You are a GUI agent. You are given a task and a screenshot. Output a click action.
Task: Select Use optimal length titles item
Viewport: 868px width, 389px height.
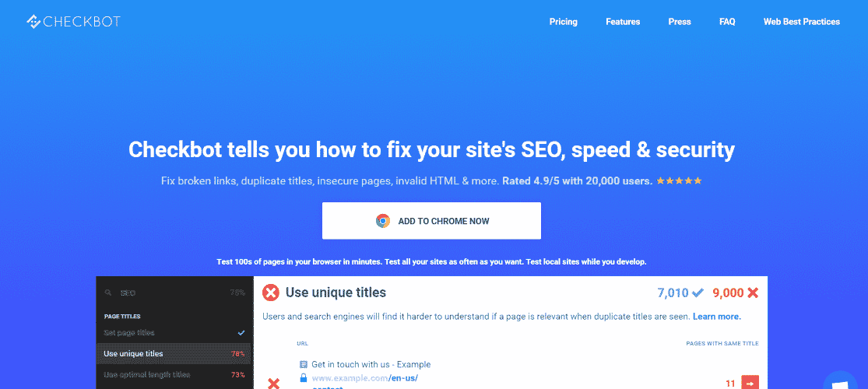[174, 375]
